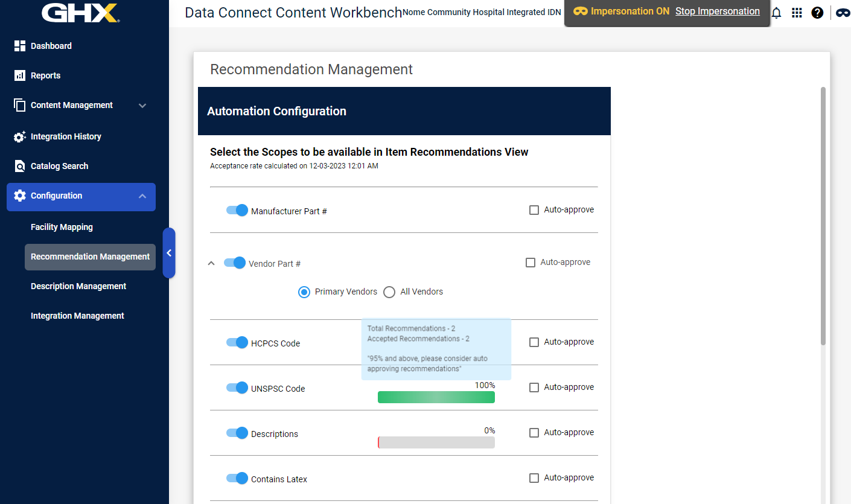Disable the HCPCS Code toggle
This screenshot has width=851, height=504.
tap(237, 342)
